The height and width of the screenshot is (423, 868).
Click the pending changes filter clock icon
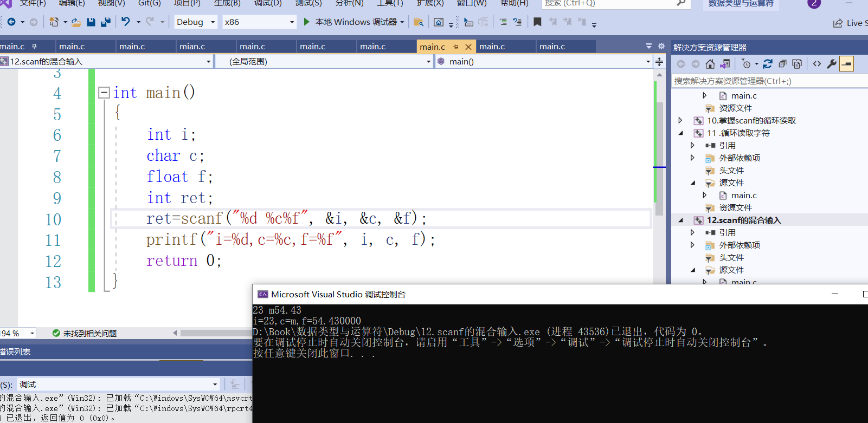(746, 64)
